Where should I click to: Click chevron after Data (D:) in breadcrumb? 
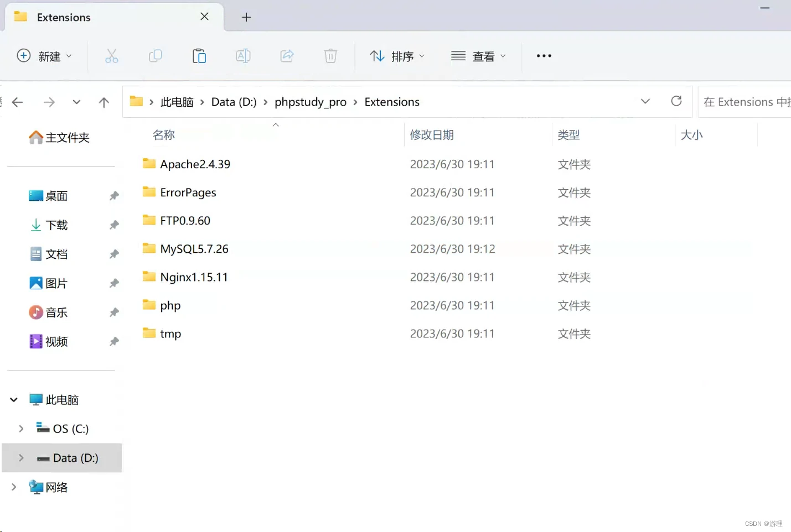266,102
